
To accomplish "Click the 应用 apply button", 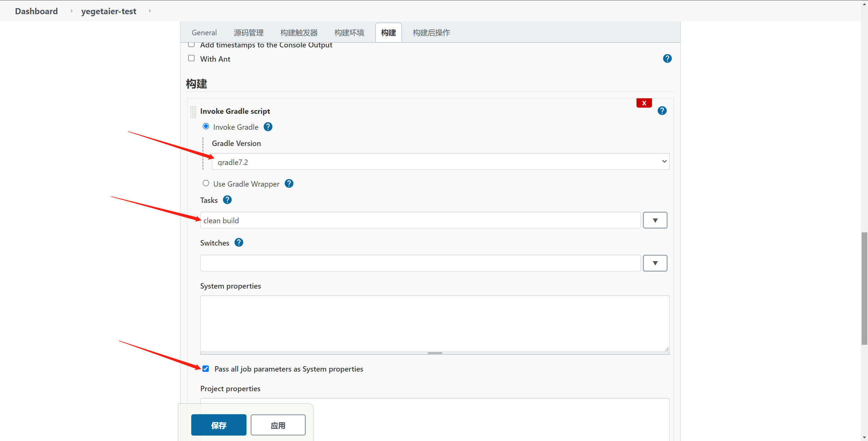I will 278,425.
